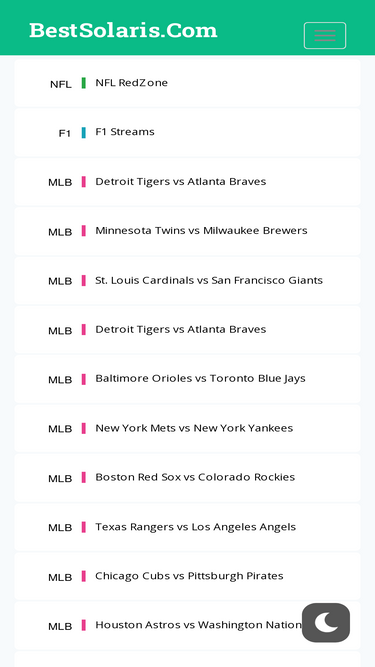375x667 pixels.
Task: Open Houston Astros vs Washington Nationals
Action: [188, 625]
